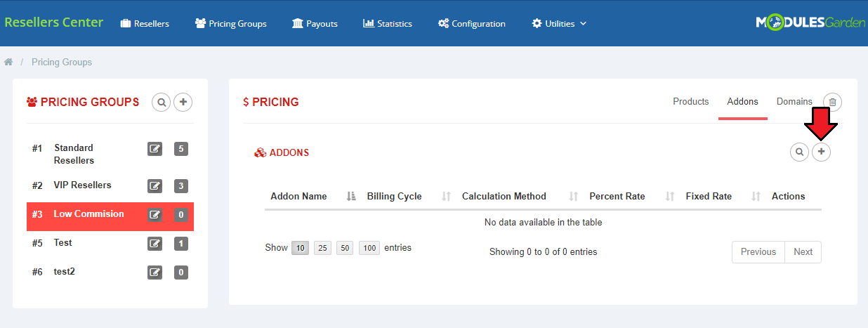The height and width of the screenshot is (328, 868).
Task: Open the Configuration menu
Action: point(472,23)
